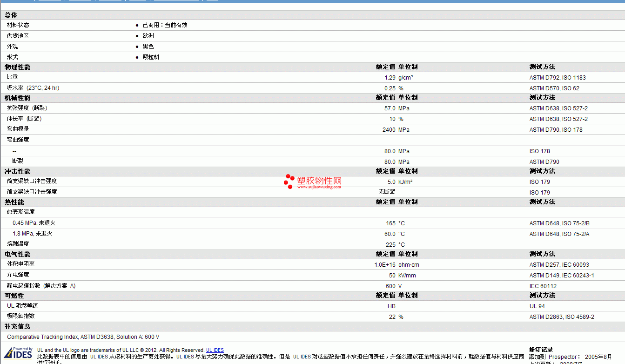This screenshot has height=364, width=625.
Task: Click the IEC 60112 method cell
Action: (x=543, y=286)
